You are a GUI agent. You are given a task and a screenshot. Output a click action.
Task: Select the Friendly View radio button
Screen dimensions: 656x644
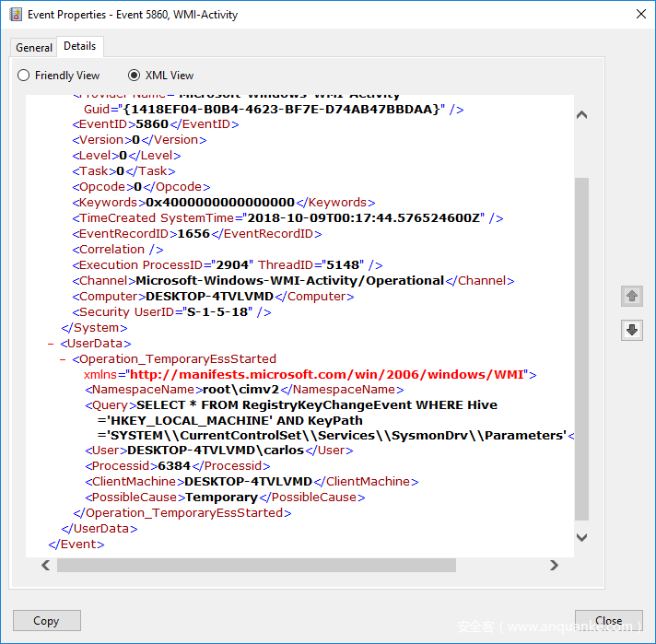click(x=24, y=76)
